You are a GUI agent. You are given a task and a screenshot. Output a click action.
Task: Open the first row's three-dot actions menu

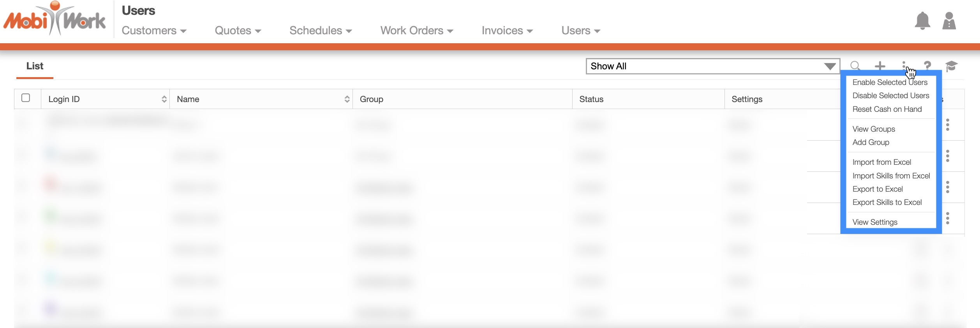click(948, 125)
